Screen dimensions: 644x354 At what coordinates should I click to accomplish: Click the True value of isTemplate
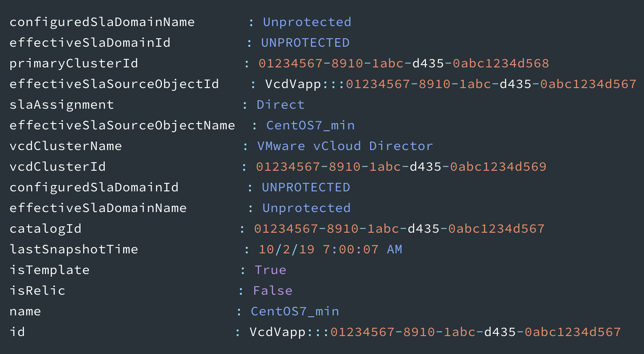pyautogui.click(x=270, y=270)
